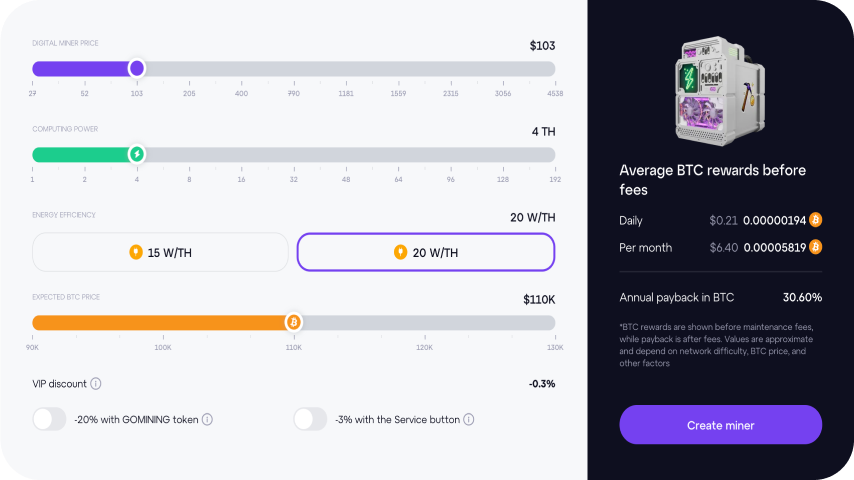Click the digital miner price slider handle
The width and height of the screenshot is (854, 480).
[x=137, y=69]
